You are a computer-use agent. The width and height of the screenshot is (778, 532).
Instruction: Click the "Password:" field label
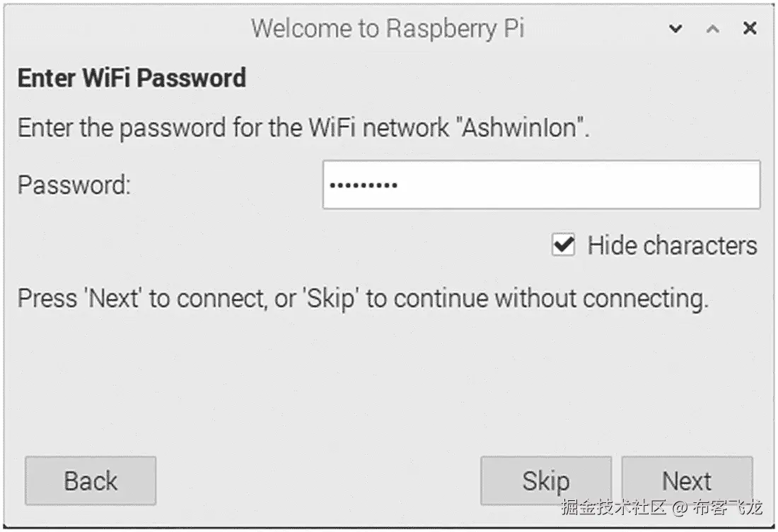(x=74, y=185)
